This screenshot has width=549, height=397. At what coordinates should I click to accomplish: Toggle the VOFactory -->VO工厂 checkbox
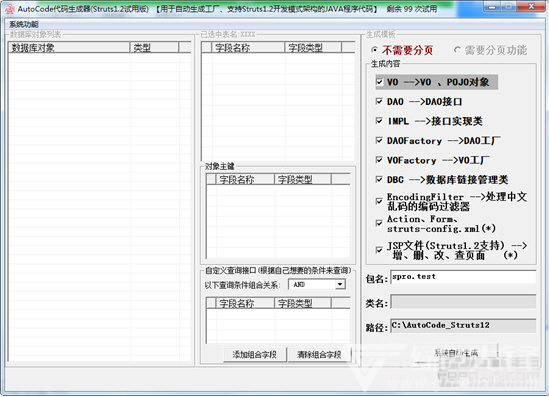click(379, 160)
